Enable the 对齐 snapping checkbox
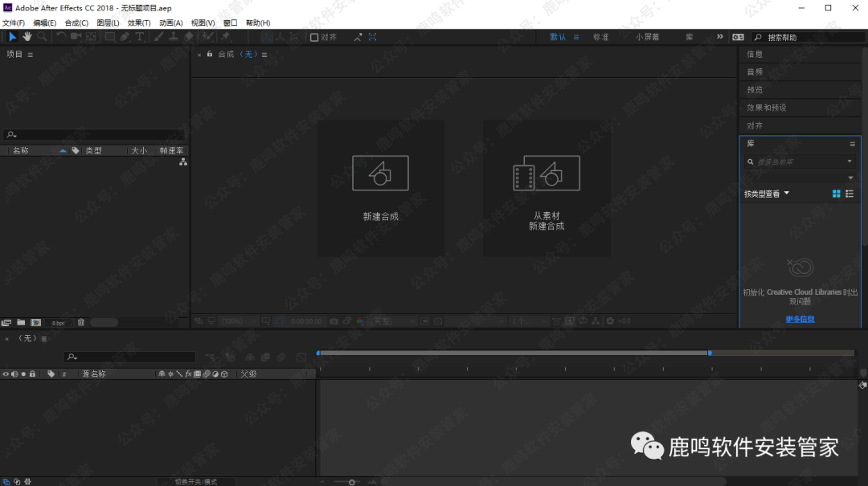Screen dimensions: 868x486 313,36
